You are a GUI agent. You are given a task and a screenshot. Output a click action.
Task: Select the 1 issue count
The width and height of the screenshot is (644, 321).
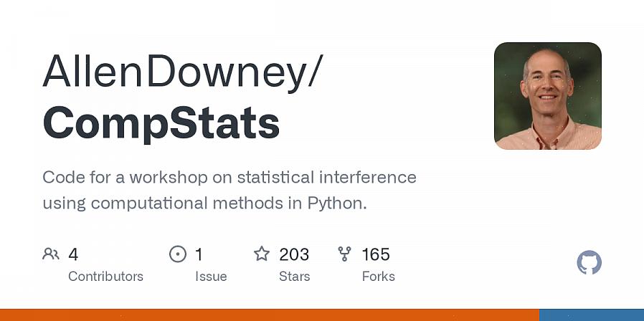(199, 254)
